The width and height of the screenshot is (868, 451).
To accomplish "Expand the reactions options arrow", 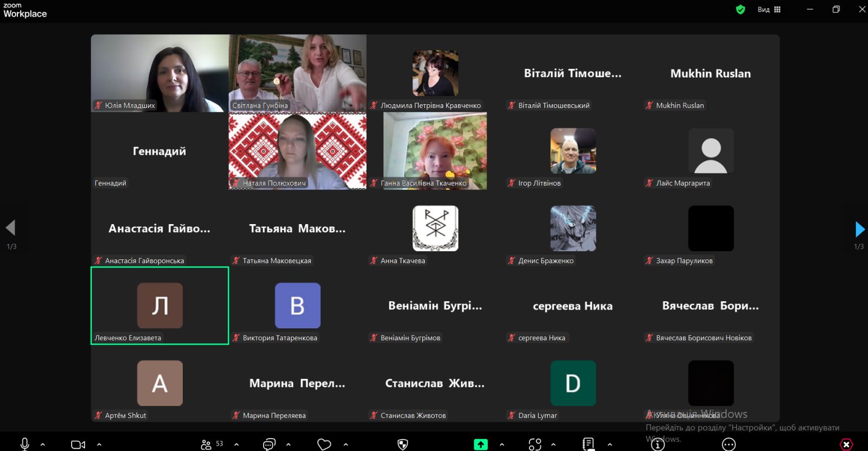I will pyautogui.click(x=346, y=444).
